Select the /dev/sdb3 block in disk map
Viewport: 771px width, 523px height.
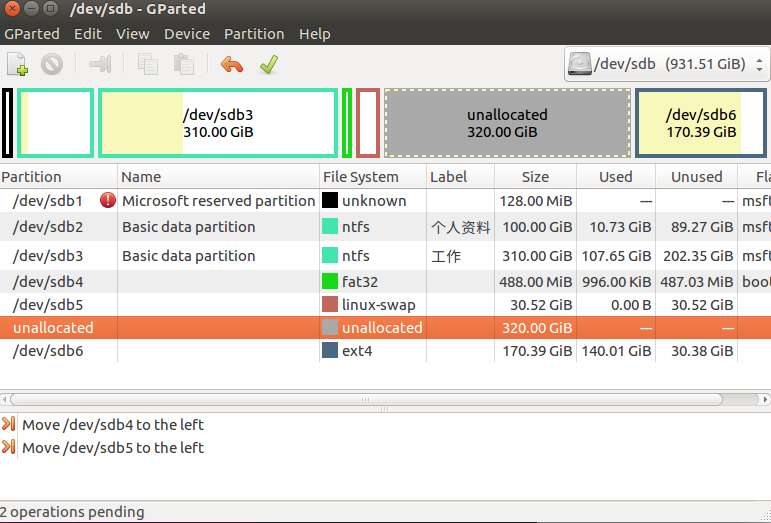pos(218,123)
